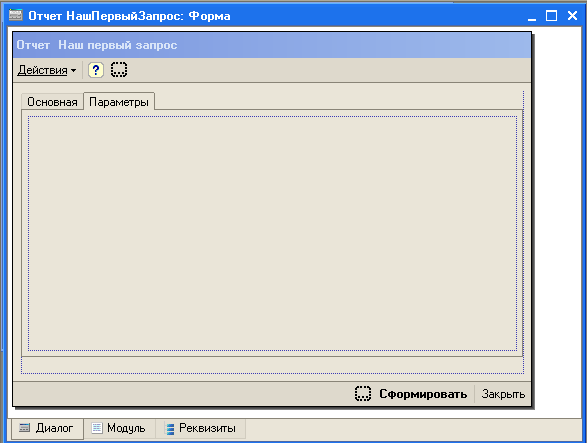This screenshot has height=443, width=587.
Task: Click the Модуль tab's sheet icon
Action: point(97,428)
